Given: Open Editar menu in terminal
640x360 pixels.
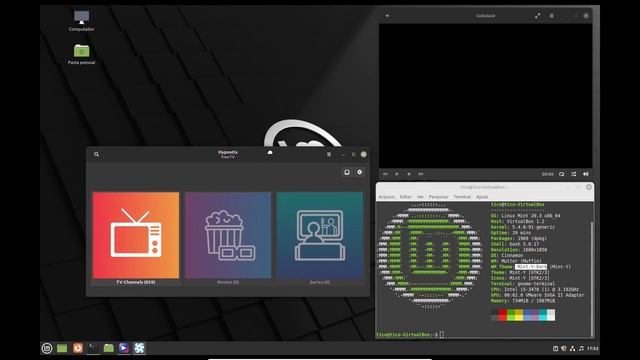Looking at the screenshot, I should [x=406, y=197].
